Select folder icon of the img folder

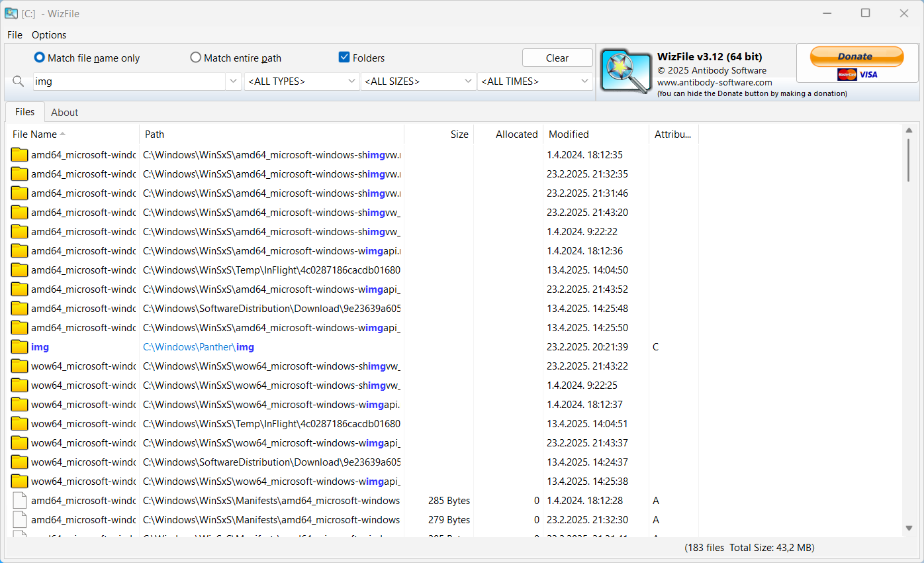click(x=20, y=347)
